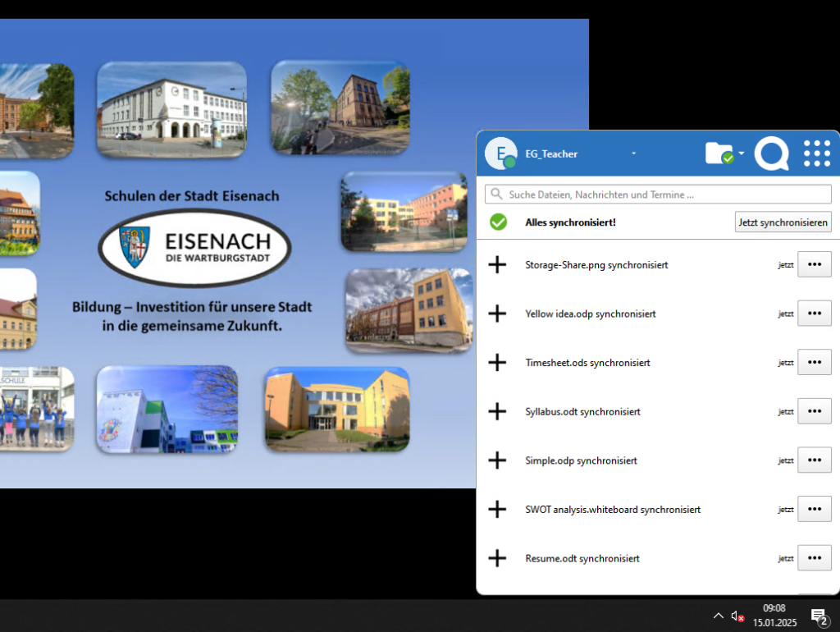Show hidden system tray icons
The height and width of the screenshot is (632, 840).
pos(719,616)
